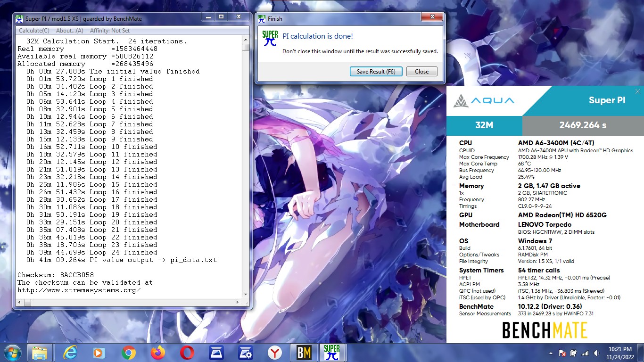Click the vertical scrollbar up arrow in Super PI
The height and width of the screenshot is (362, 644).
tap(245, 41)
